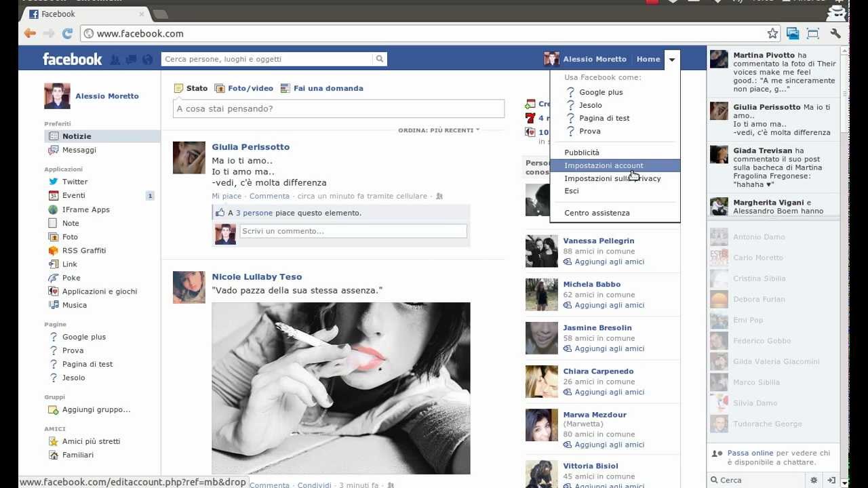Open Nicole Lullaby Teso's profile name

(256, 277)
